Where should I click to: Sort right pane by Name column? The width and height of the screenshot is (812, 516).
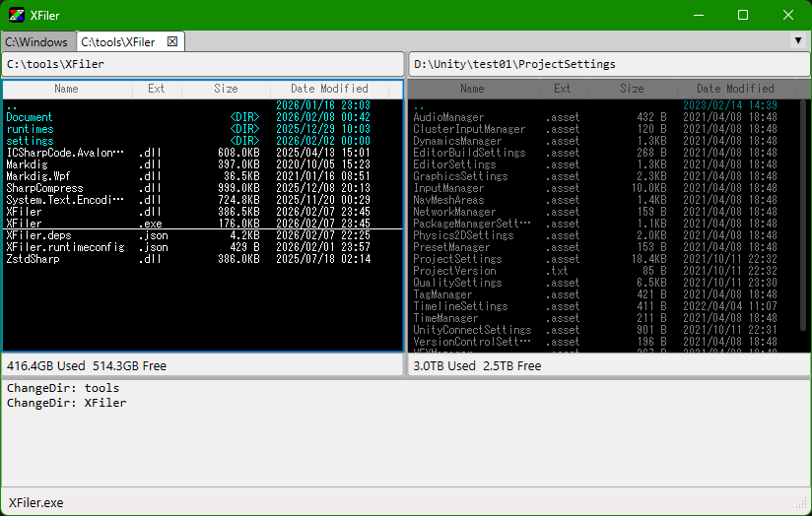point(473,89)
